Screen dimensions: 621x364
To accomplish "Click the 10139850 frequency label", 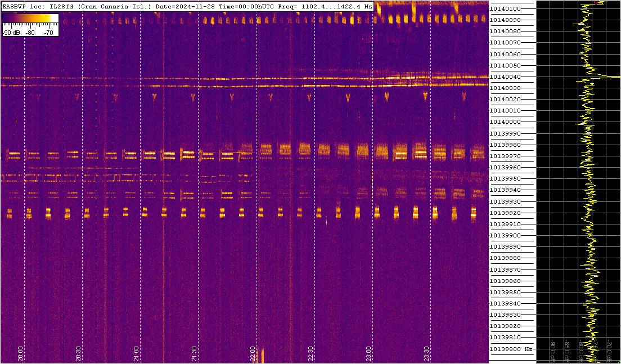I will 505,293.
